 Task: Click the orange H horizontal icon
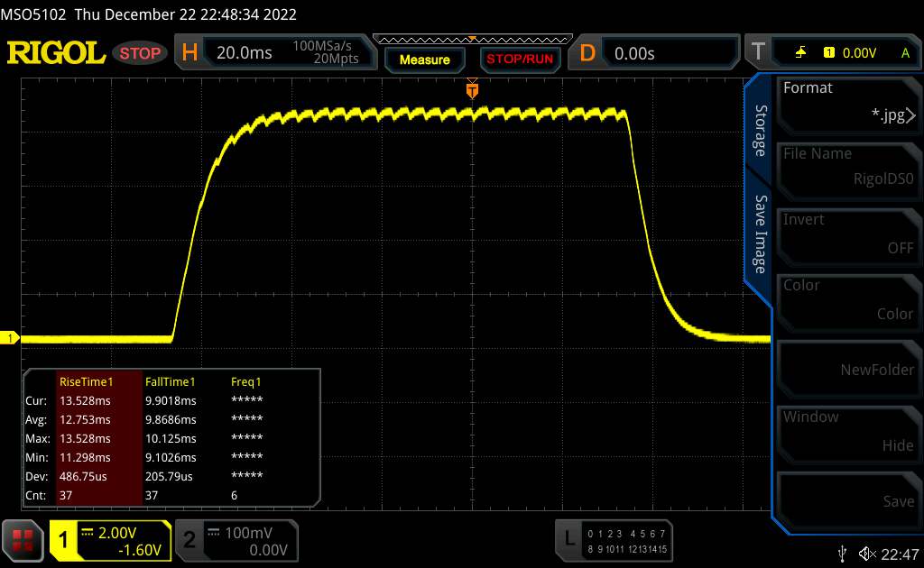coord(189,52)
